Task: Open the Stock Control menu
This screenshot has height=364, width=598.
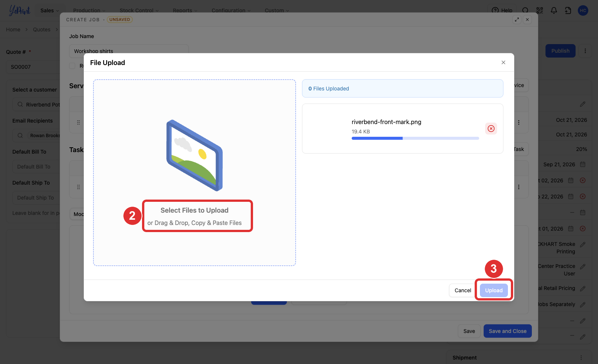Action: click(x=139, y=10)
